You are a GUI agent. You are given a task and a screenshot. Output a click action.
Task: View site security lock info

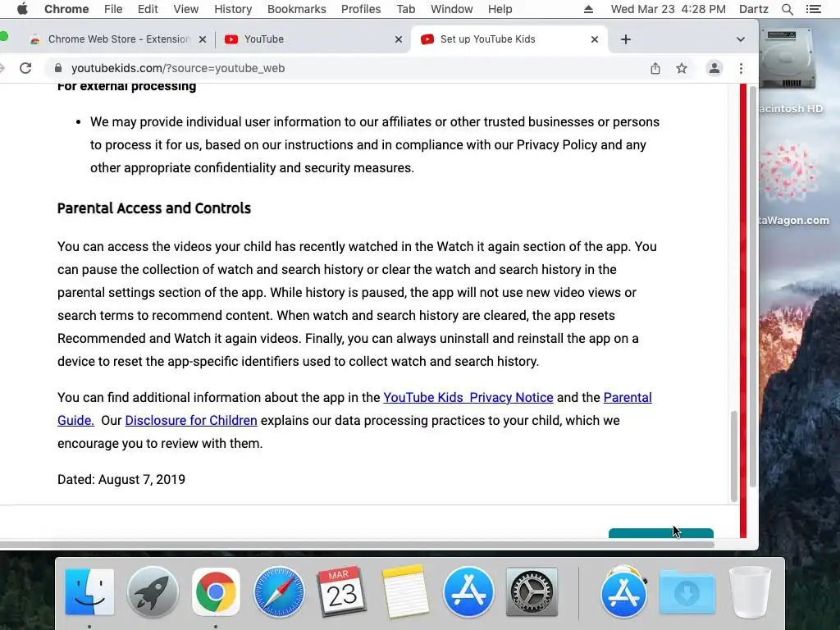(58, 68)
